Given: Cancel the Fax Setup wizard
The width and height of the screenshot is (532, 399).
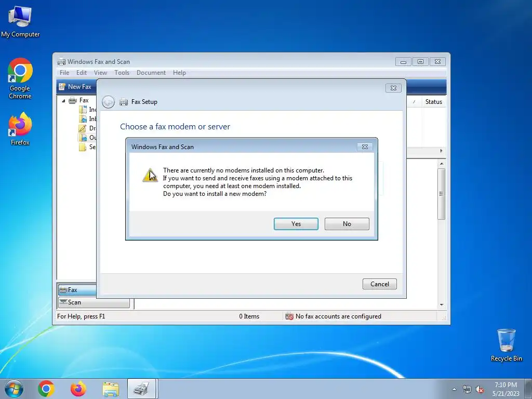Looking at the screenshot, I should coord(379,284).
